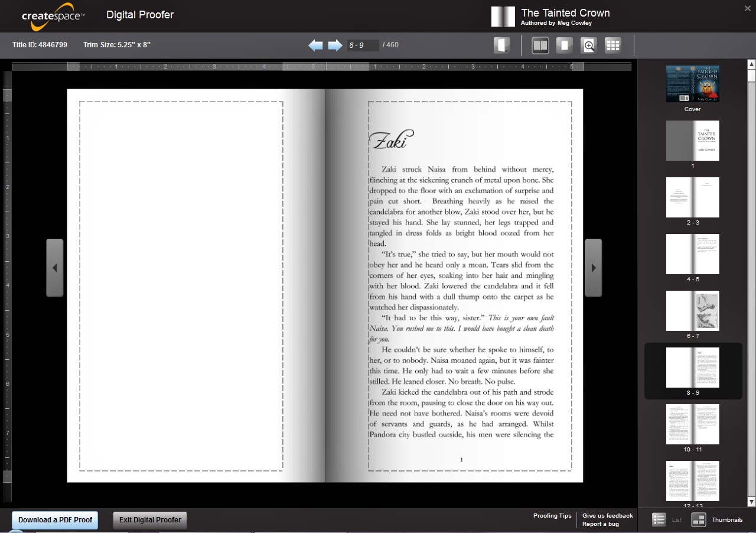
Task: Click Exit Digital Proofer
Action: click(x=150, y=520)
